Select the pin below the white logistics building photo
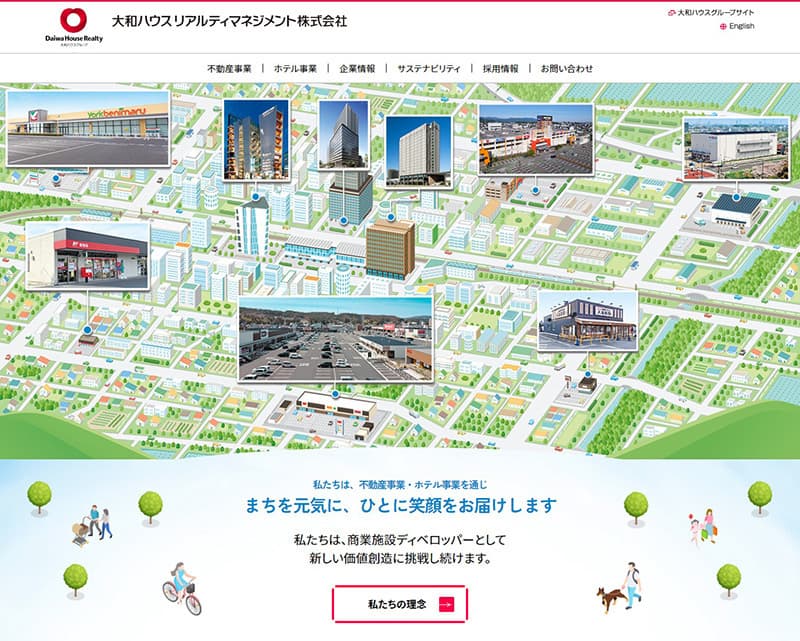 (x=735, y=198)
